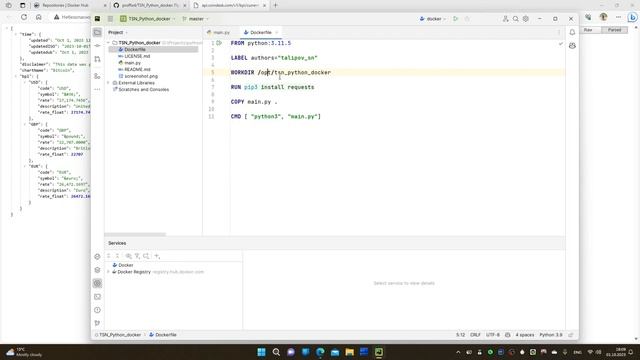The width and height of the screenshot is (640, 360).
Task: Open the master branch dropdown
Action: (x=196, y=19)
